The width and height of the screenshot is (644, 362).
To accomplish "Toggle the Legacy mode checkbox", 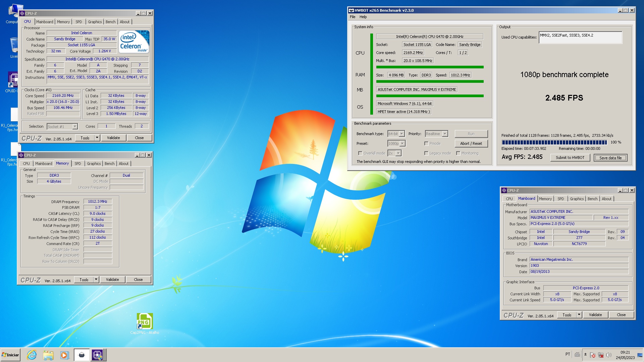I will (426, 153).
